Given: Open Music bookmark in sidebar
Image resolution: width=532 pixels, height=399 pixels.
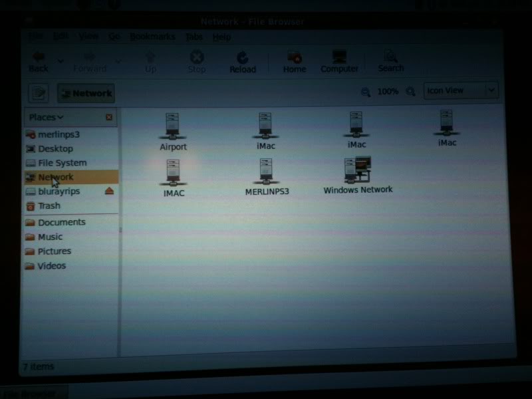Looking at the screenshot, I should click(x=70, y=237).
